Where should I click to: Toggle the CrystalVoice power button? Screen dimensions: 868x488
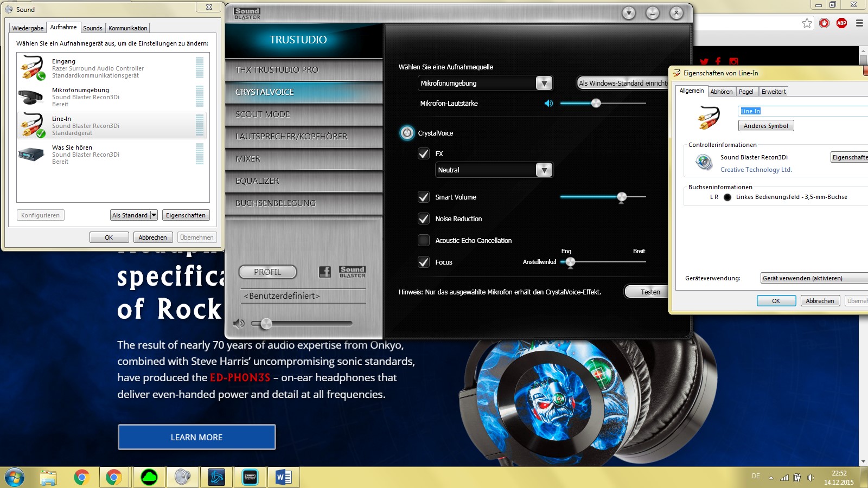(x=407, y=133)
